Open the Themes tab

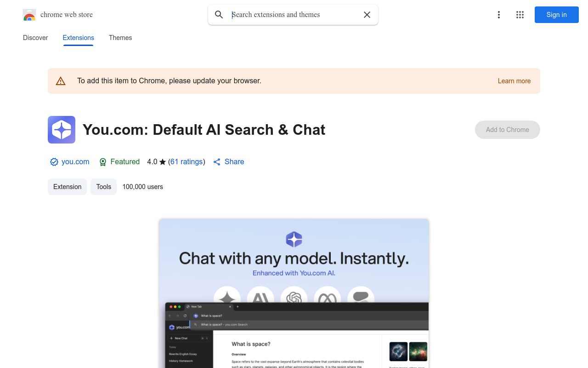pos(120,38)
